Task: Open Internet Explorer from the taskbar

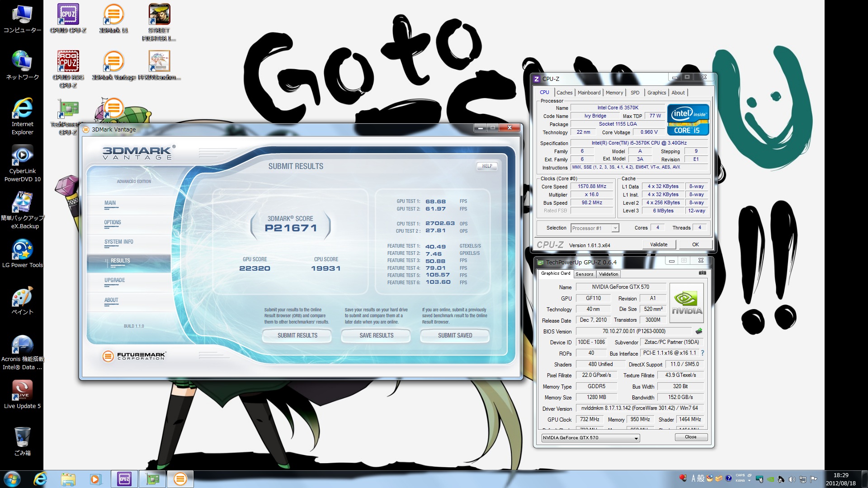Action: [x=40, y=479]
